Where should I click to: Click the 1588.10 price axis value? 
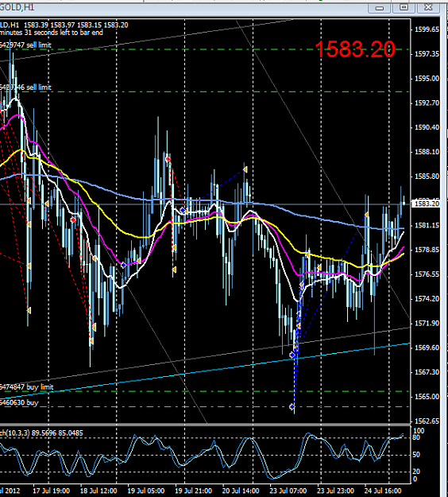pos(427,152)
